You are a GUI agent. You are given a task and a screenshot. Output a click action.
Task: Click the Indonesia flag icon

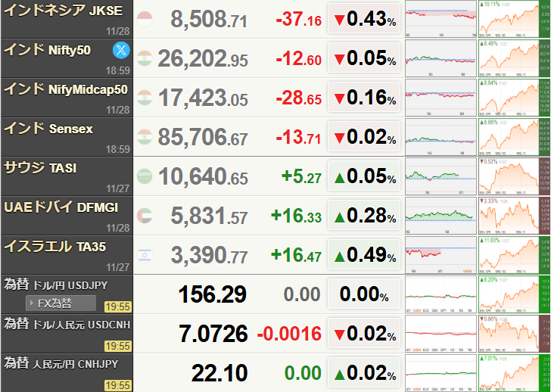pyautogui.click(x=145, y=19)
